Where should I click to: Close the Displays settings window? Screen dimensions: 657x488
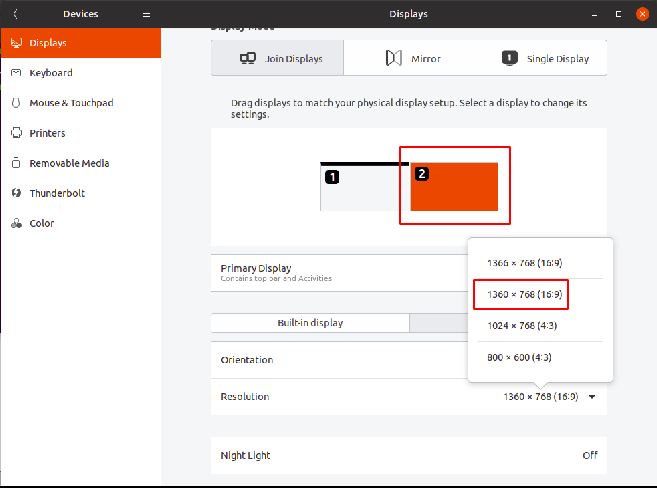(642, 14)
